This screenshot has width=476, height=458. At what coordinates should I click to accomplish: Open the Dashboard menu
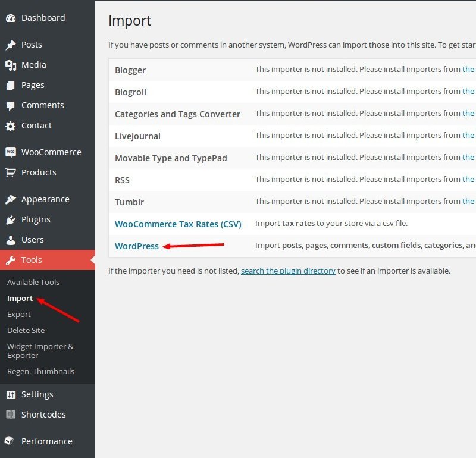43,18
